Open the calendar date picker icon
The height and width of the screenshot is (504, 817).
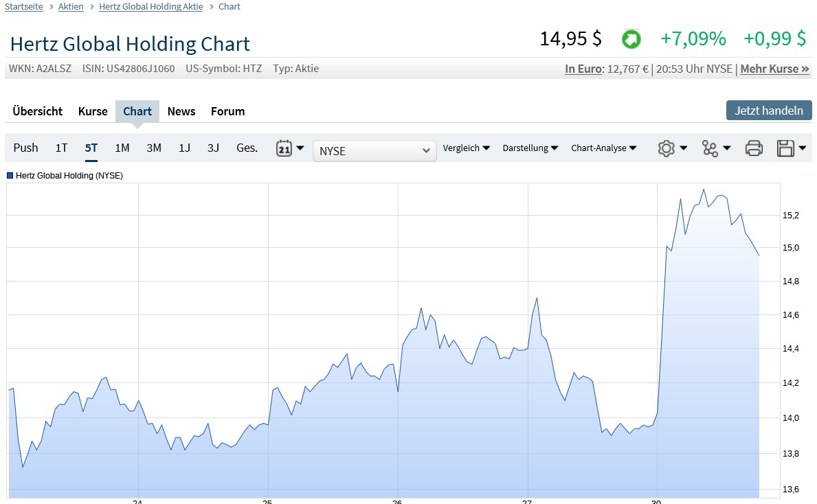(x=284, y=148)
